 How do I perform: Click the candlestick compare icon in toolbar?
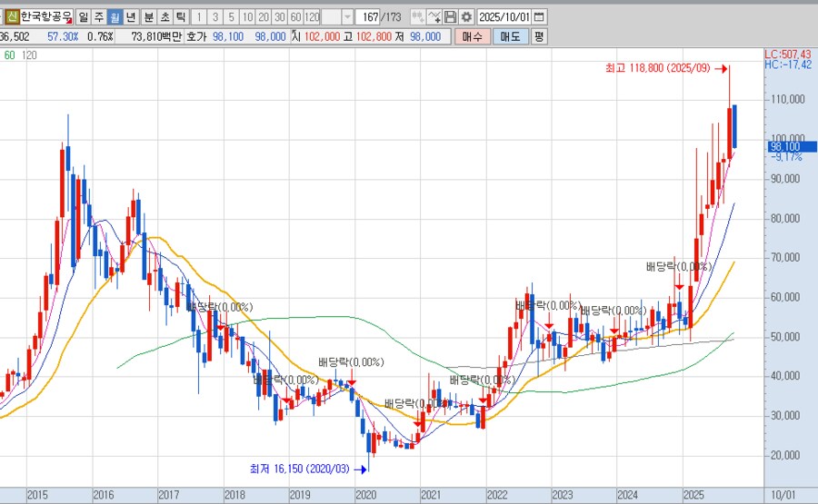coord(416,17)
